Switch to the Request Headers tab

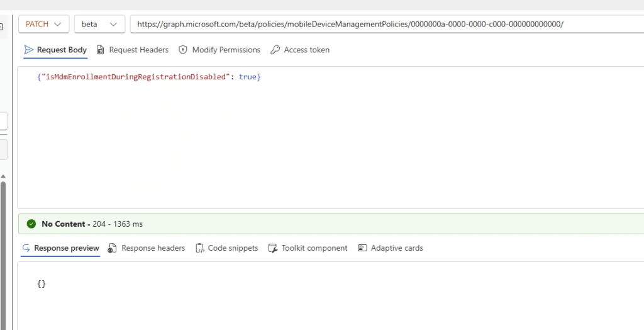pos(138,50)
